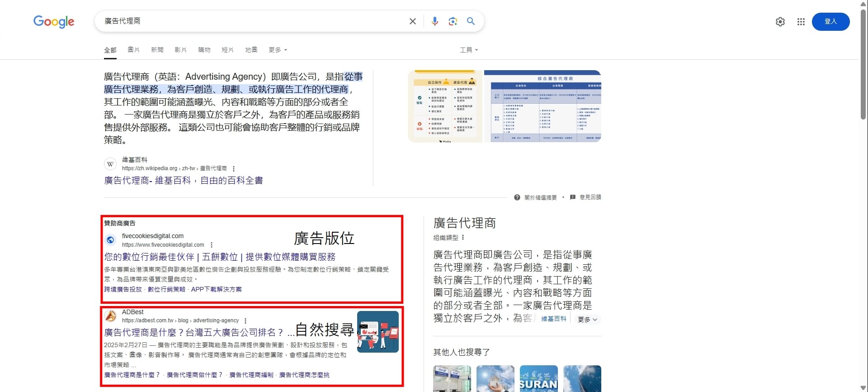The width and height of the screenshot is (868, 392).
Task: Click the 意見回饋 feedback flag icon
Action: coord(573,197)
